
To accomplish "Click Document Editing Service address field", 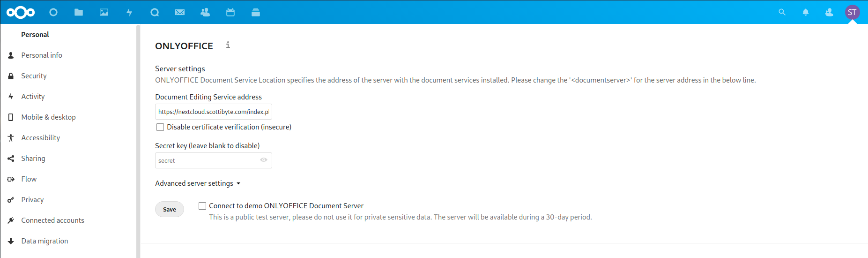I will [214, 112].
